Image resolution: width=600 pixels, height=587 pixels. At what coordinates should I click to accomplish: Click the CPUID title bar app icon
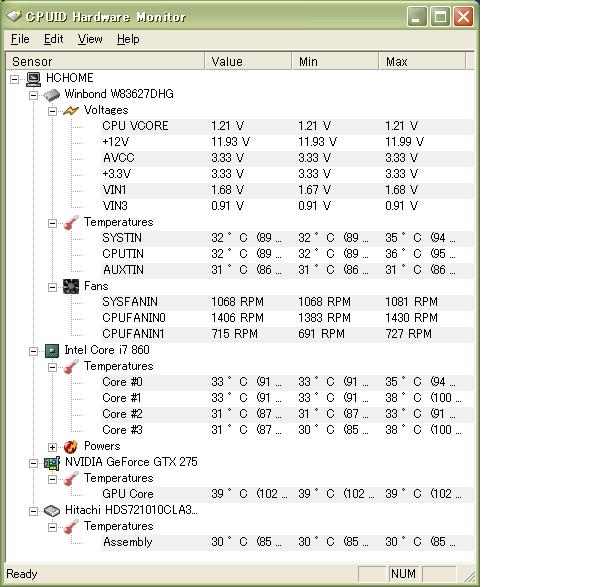(x=15, y=16)
